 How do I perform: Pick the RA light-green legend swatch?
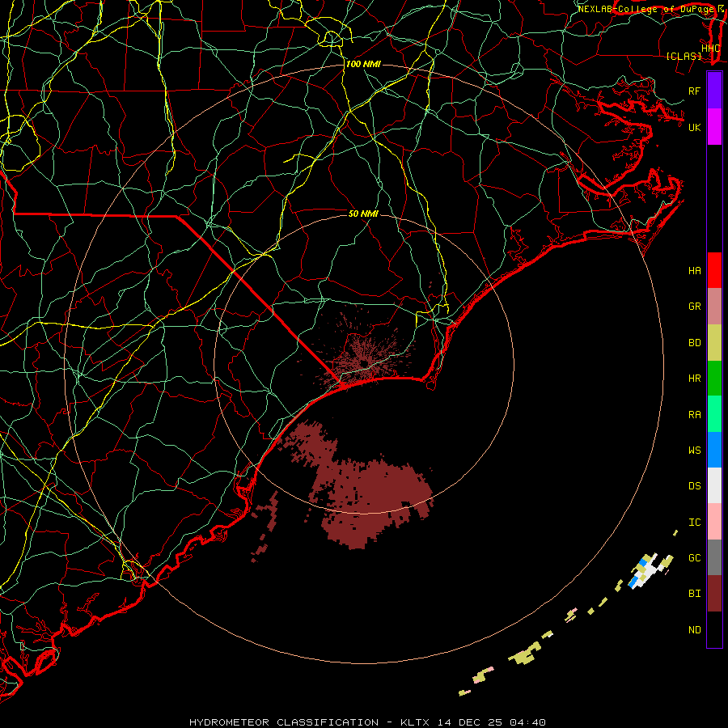(714, 414)
